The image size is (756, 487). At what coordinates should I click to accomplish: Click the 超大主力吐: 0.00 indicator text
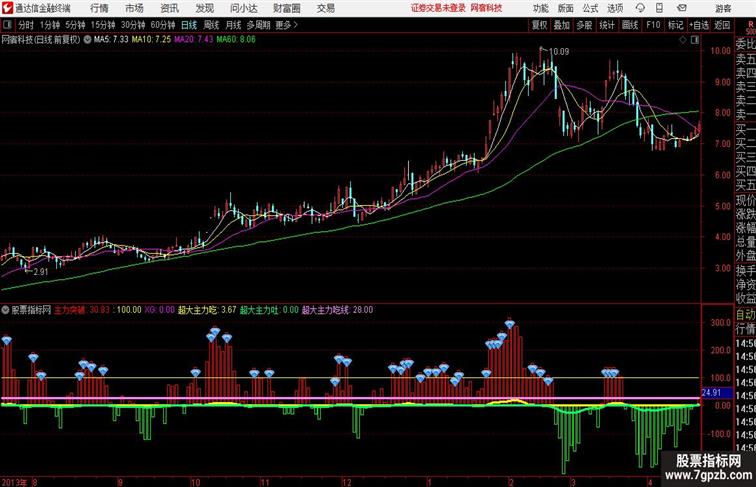(269, 310)
